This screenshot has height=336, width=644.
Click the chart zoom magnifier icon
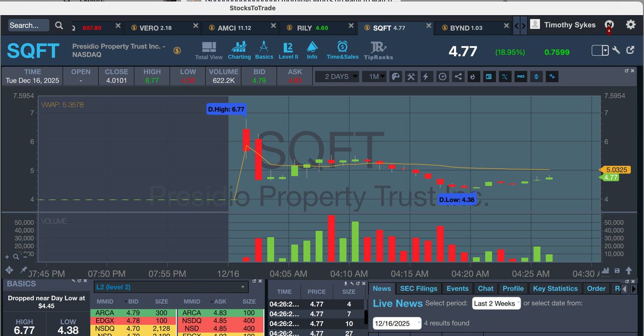pos(16,257)
